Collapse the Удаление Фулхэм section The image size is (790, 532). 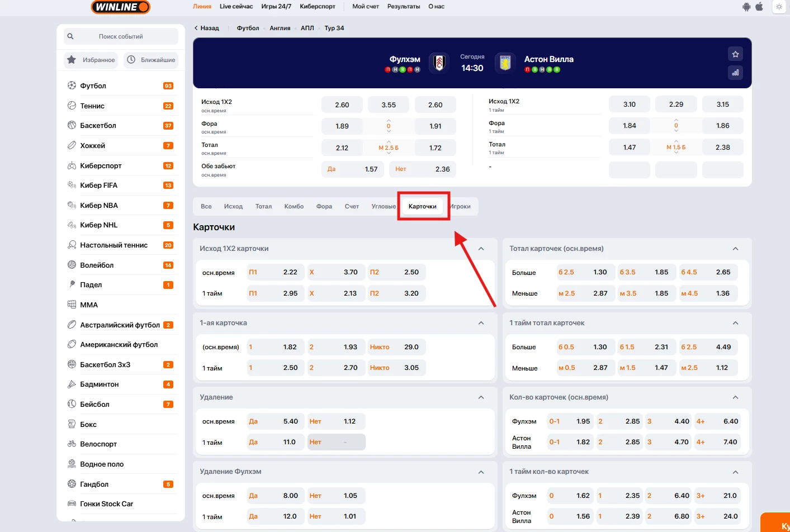[x=481, y=472]
